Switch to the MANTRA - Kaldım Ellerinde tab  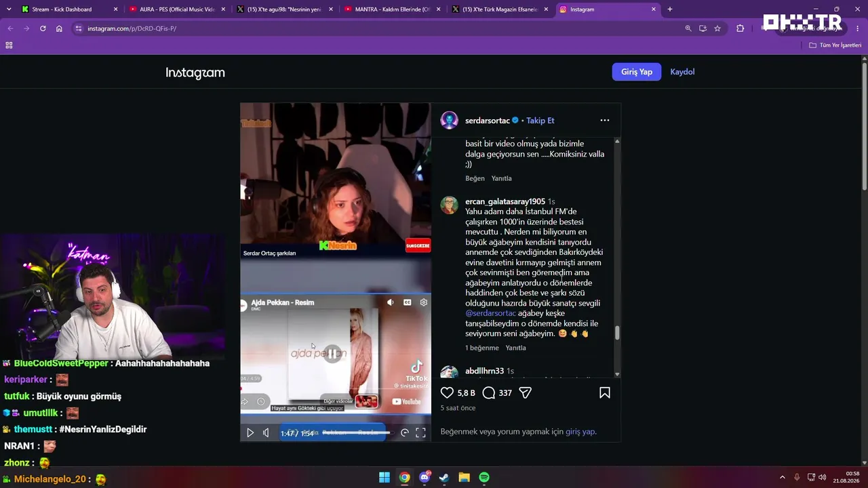coord(393,9)
